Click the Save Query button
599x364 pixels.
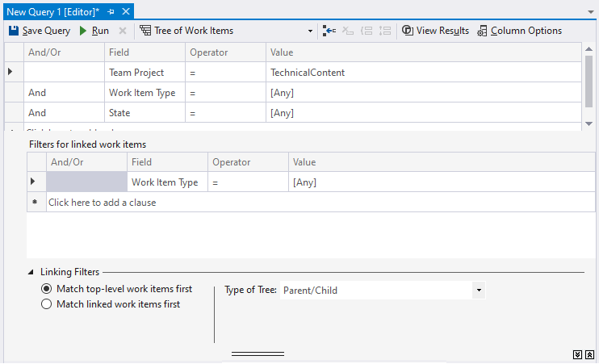40,31
